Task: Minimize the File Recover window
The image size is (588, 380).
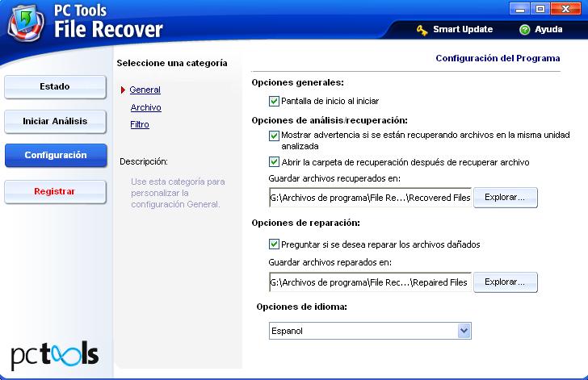Action: (x=520, y=9)
